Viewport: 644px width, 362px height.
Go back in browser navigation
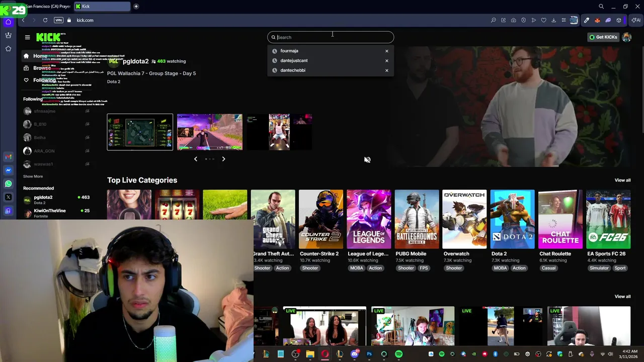23,20
